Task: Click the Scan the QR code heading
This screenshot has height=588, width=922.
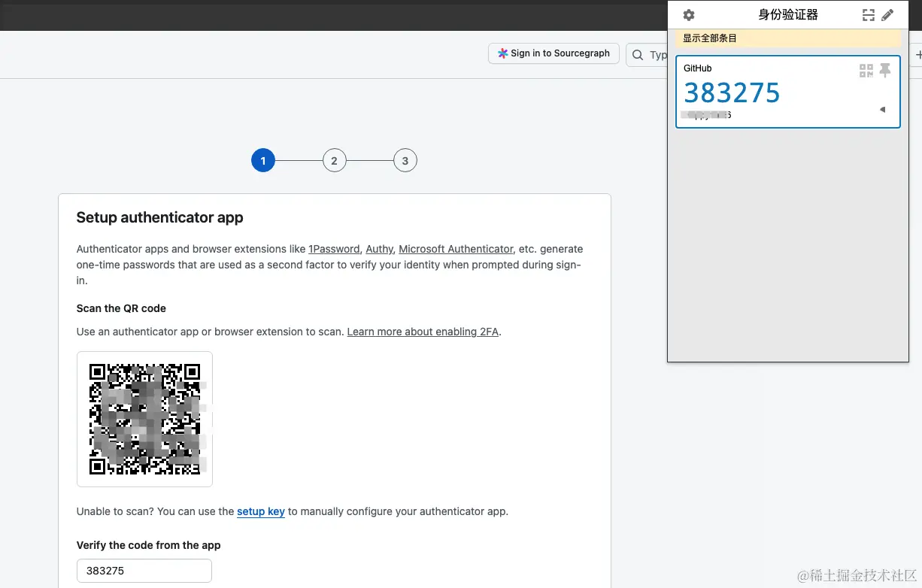Action: pos(121,308)
